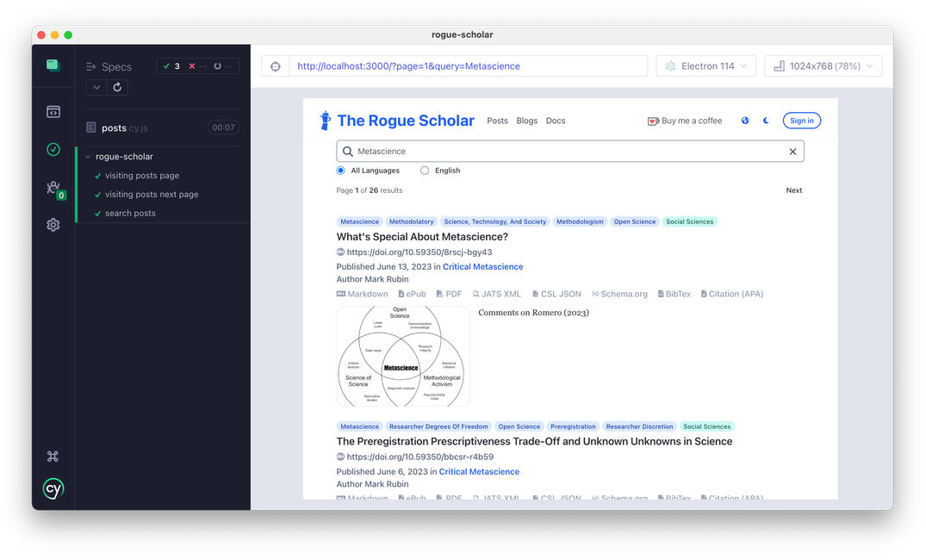This screenshot has width=926, height=560.
Task: Open Cypress settings via the gear icon
Action: (53, 224)
